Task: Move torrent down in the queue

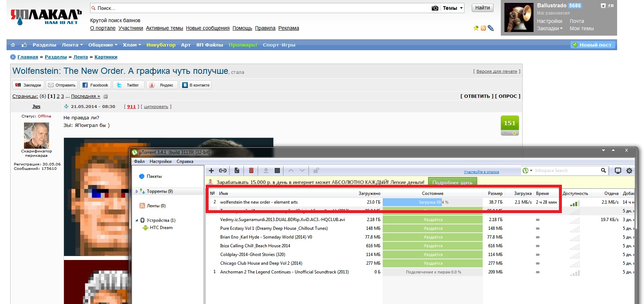Action: click(302, 170)
